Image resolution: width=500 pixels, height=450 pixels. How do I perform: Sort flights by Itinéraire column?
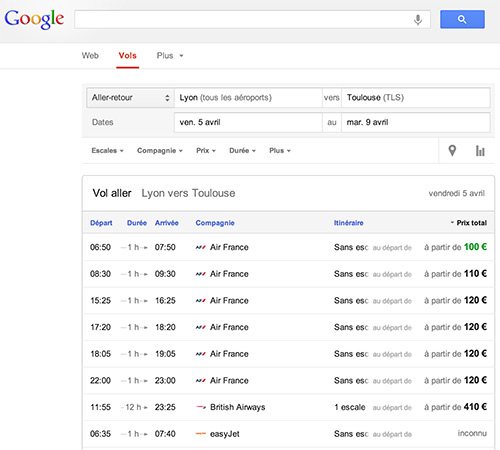point(349,223)
